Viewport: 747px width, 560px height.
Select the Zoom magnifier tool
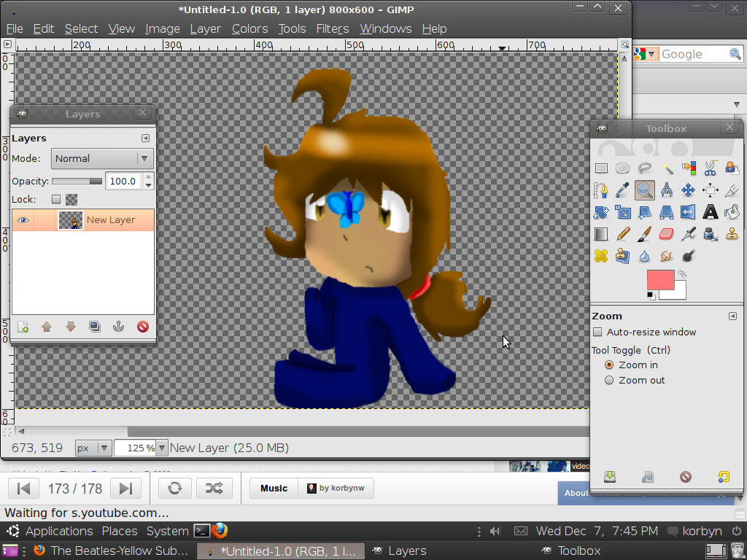point(644,190)
